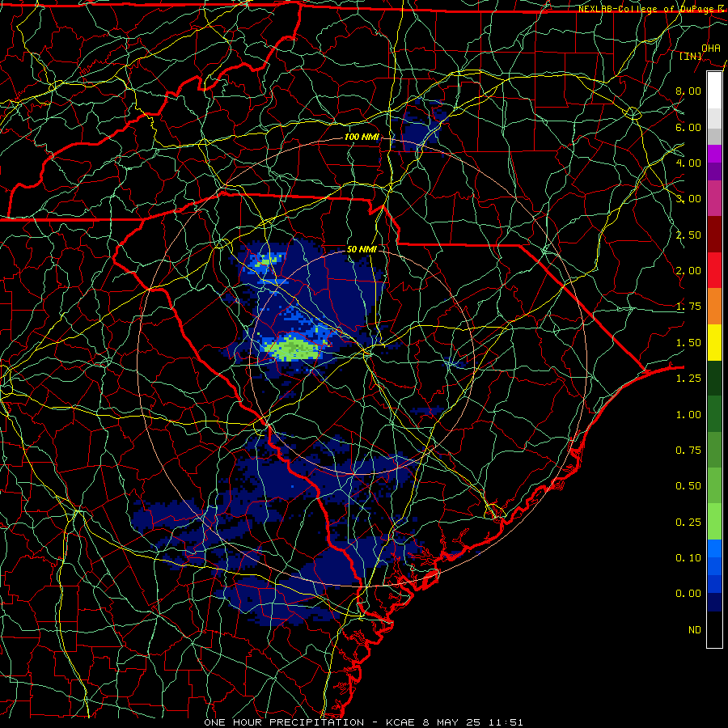
Task: Click the 2.00 legend value
Action: click(688, 271)
